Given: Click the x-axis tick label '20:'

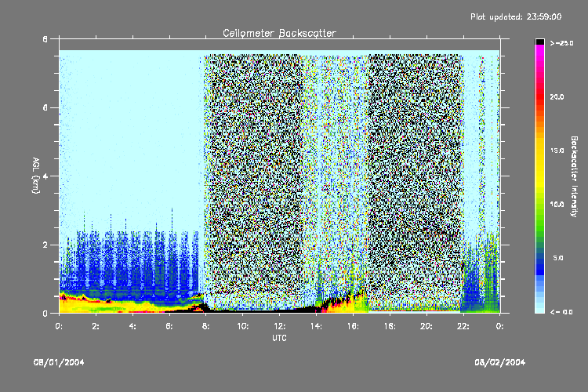Looking at the screenshot, I should [x=426, y=326].
